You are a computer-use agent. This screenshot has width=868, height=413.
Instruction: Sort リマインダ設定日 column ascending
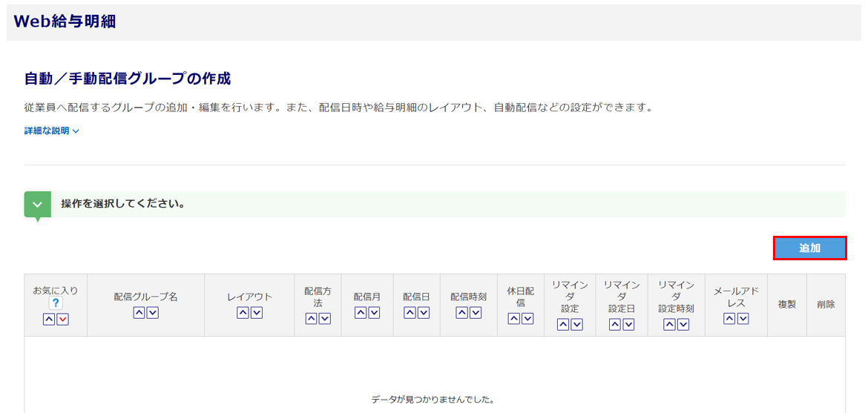coord(615,325)
